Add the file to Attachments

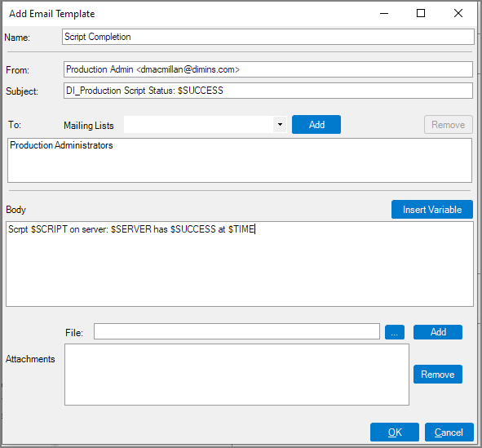click(x=438, y=332)
